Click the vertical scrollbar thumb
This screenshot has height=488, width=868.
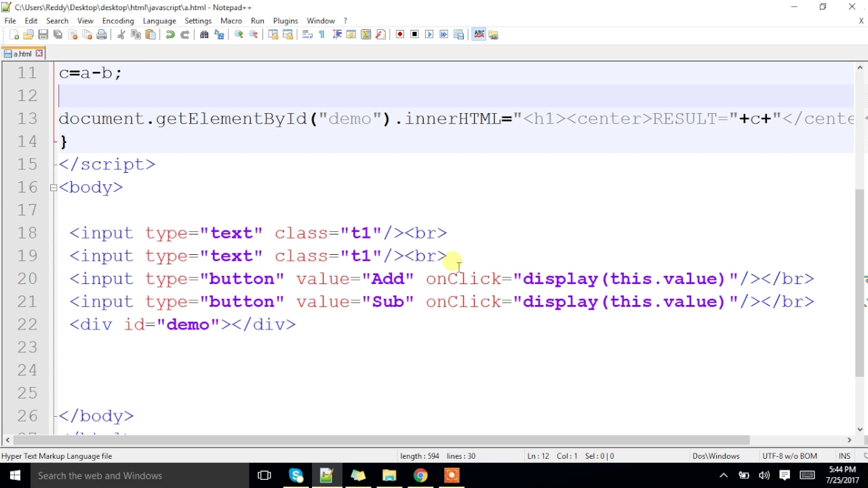point(860,282)
